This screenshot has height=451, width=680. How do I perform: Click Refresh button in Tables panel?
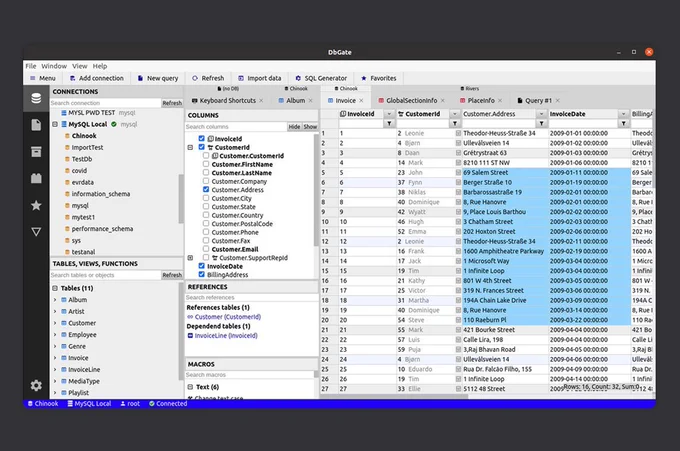click(172, 275)
